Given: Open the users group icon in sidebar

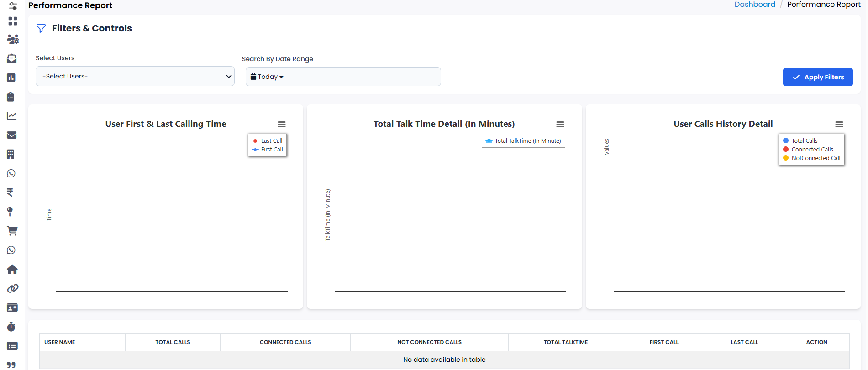Looking at the screenshot, I should point(13,39).
